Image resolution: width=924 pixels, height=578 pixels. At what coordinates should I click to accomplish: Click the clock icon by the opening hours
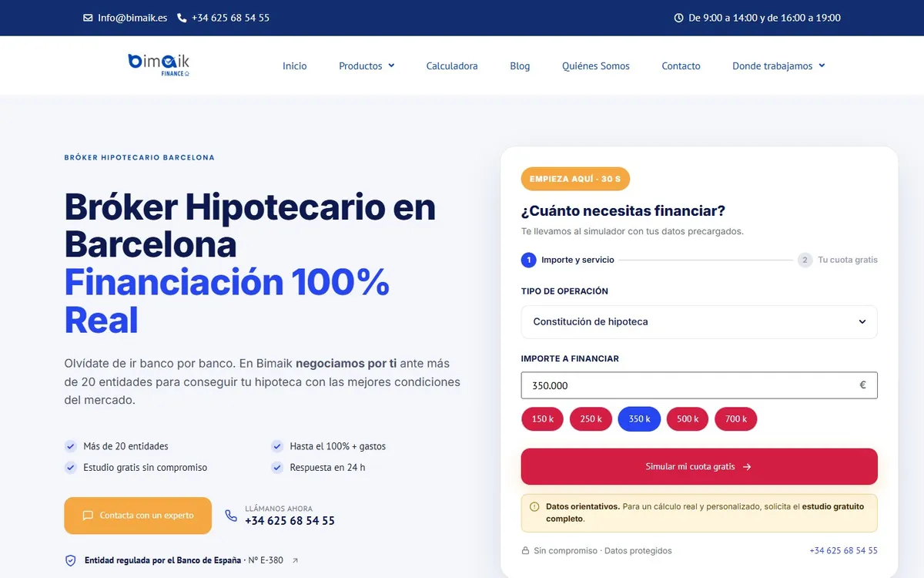point(678,18)
